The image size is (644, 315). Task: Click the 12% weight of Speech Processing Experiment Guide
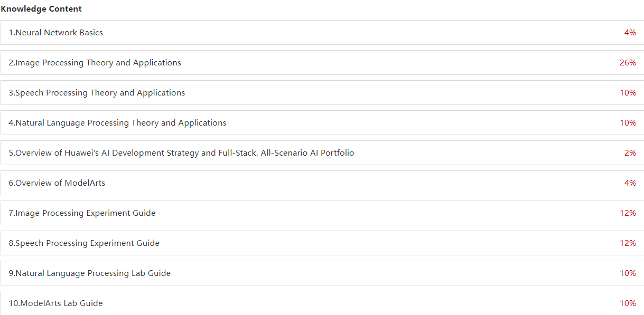628,243
